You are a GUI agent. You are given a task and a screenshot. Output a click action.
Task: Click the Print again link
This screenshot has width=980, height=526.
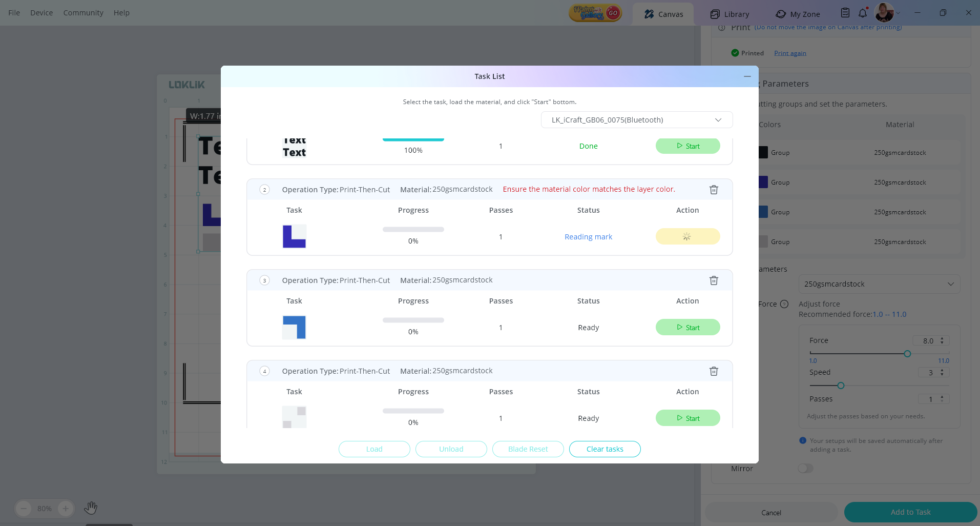tap(790, 53)
